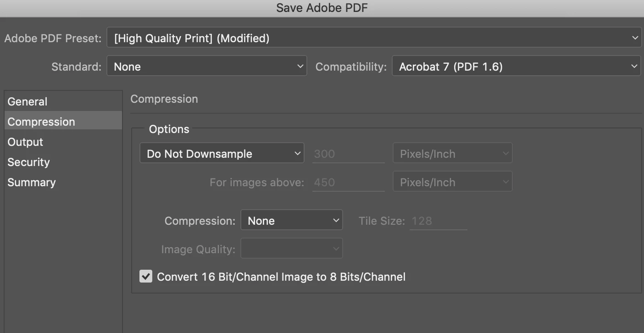Screen dimensions: 644x333
Task: Open the Adobe PDF Preset dropdown
Action: [x=373, y=38]
